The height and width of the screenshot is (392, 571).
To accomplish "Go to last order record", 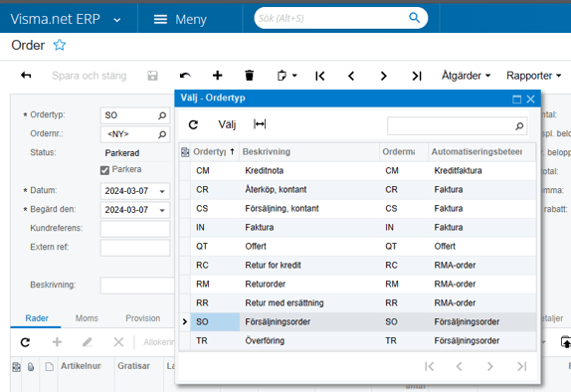I will point(417,76).
